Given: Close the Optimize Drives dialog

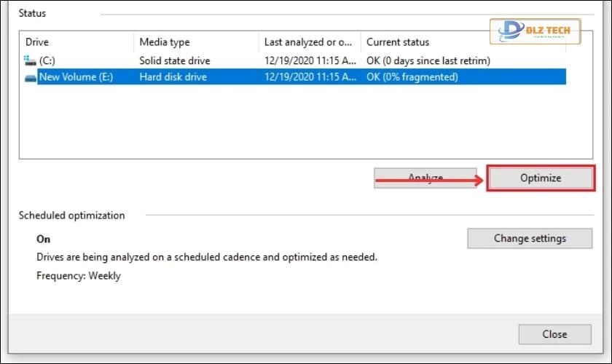Looking at the screenshot, I should click(554, 334).
